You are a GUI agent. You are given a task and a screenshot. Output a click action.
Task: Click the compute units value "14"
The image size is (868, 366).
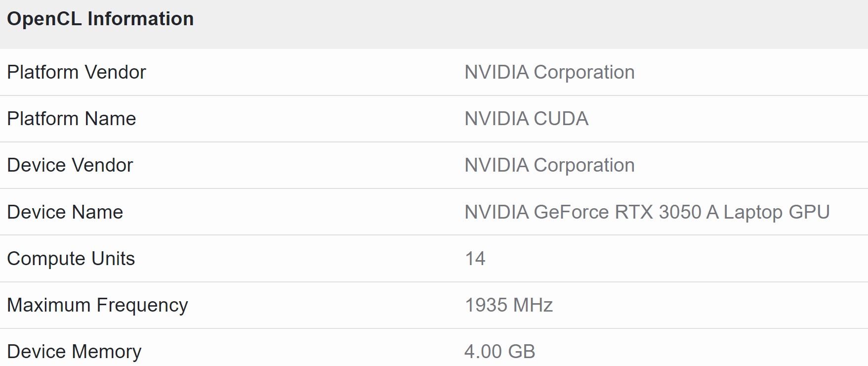475,259
